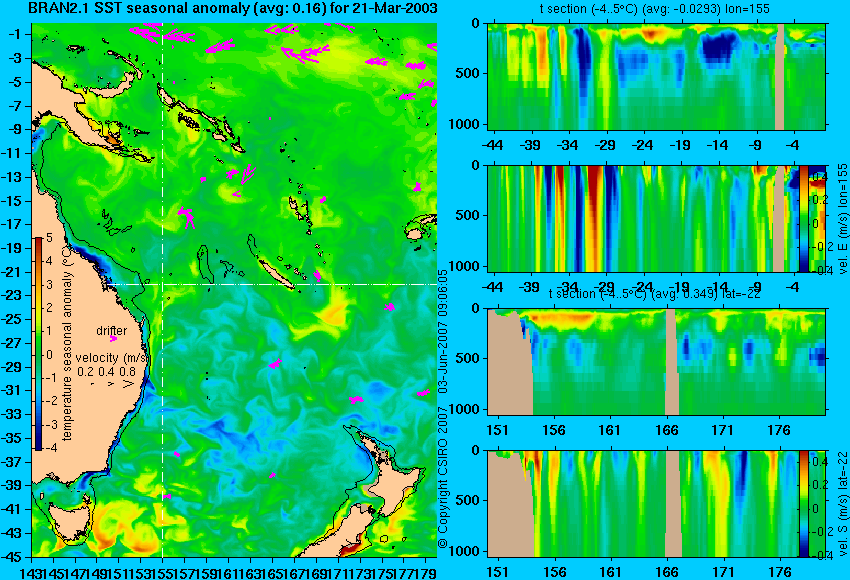
Task: Click the '-1' latitude label on the map axis
Action: click(x=15, y=34)
